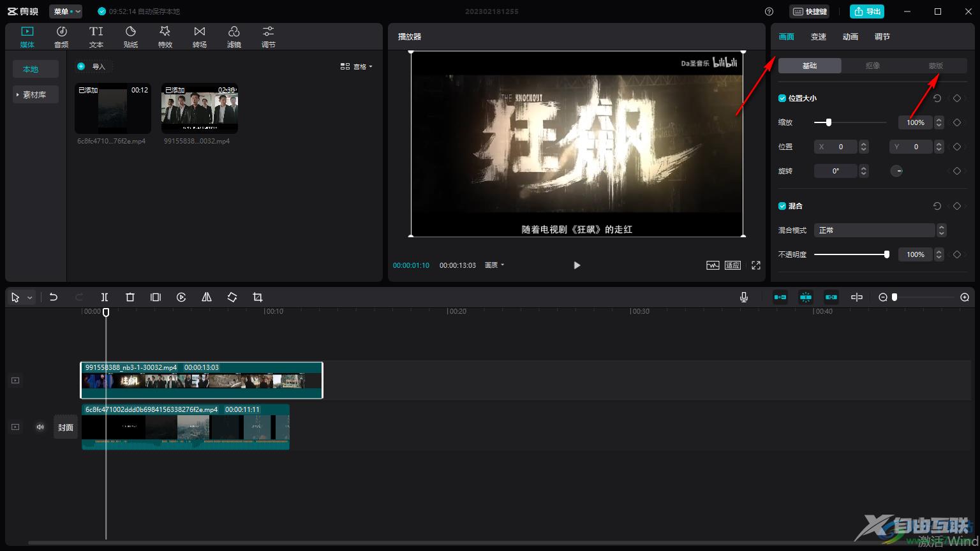Image resolution: width=980 pixels, height=551 pixels.
Task: Mute the bottom track audio
Action: (40, 427)
